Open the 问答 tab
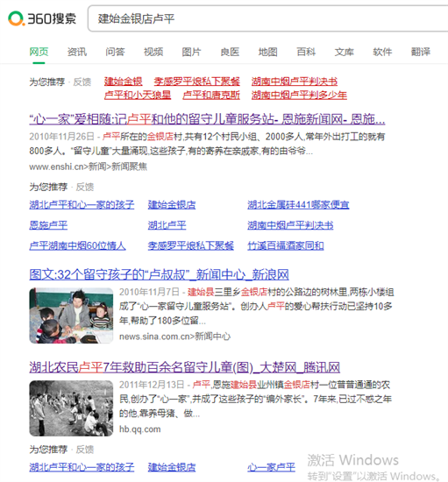This screenshot has height=482, width=448. pos(115,52)
